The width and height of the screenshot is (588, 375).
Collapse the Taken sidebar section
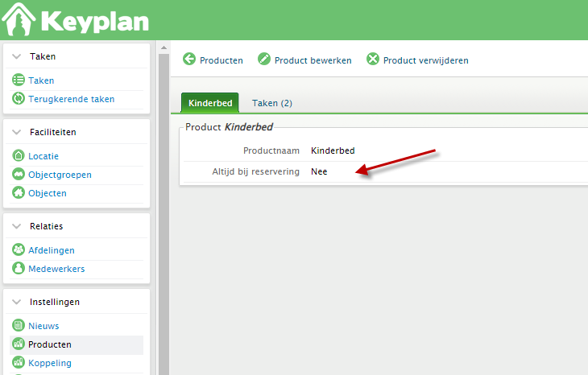[x=16, y=56]
